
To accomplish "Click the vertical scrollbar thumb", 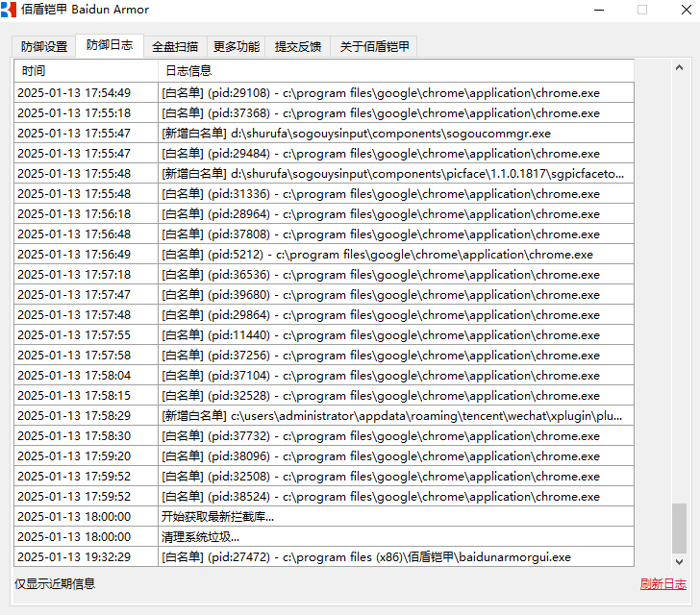I will 680,528.
